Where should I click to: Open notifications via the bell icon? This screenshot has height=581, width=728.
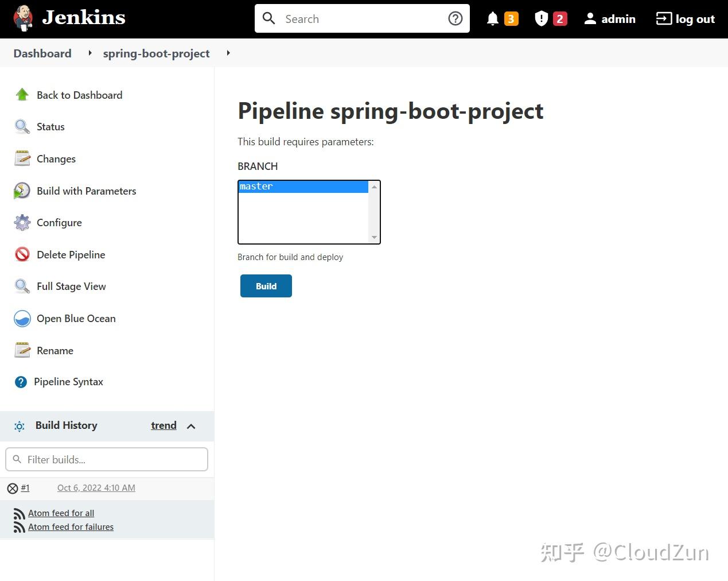point(492,18)
